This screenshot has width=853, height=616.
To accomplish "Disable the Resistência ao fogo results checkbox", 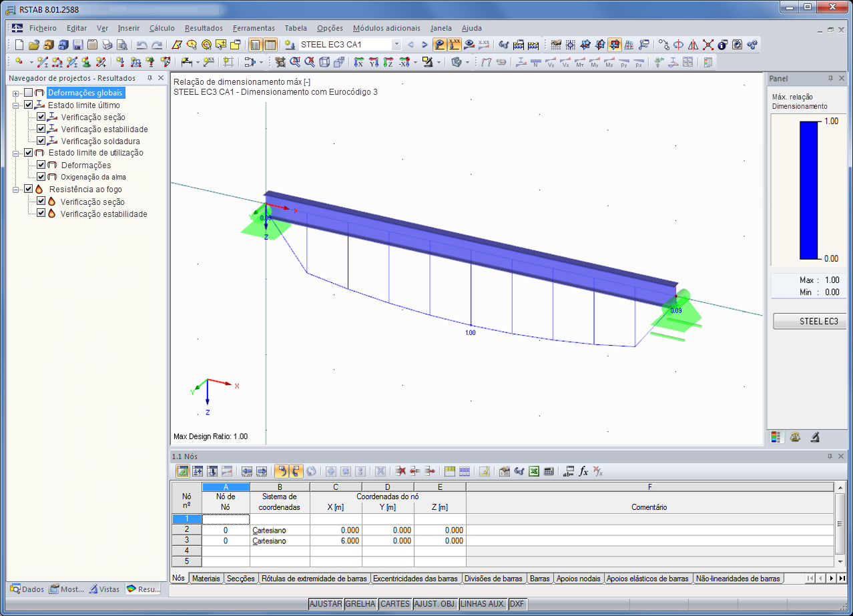I will coord(28,189).
